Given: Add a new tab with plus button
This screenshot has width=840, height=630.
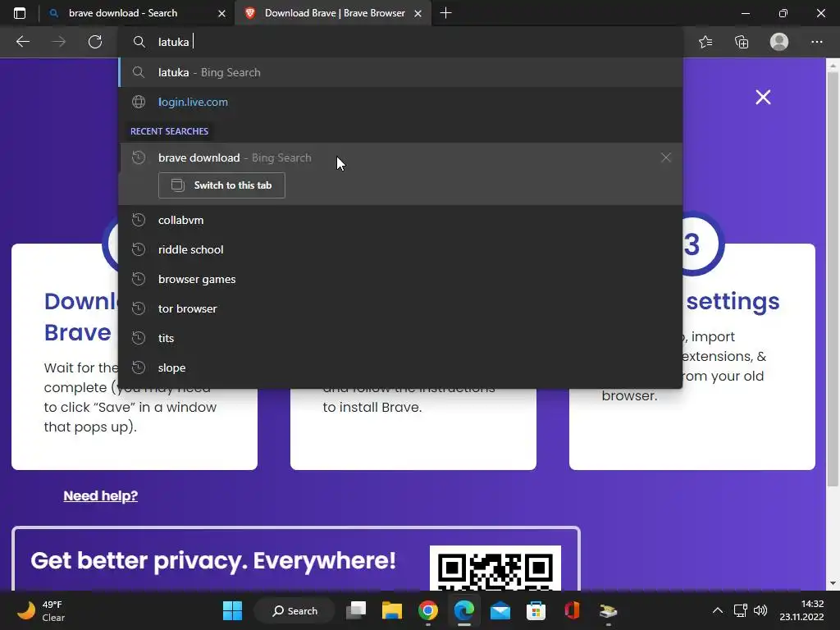Looking at the screenshot, I should 445,13.
